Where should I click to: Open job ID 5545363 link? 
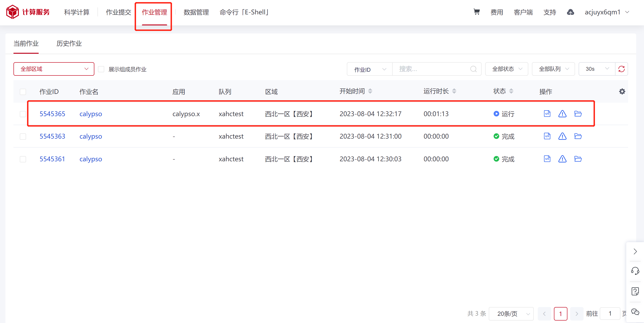[52, 137]
